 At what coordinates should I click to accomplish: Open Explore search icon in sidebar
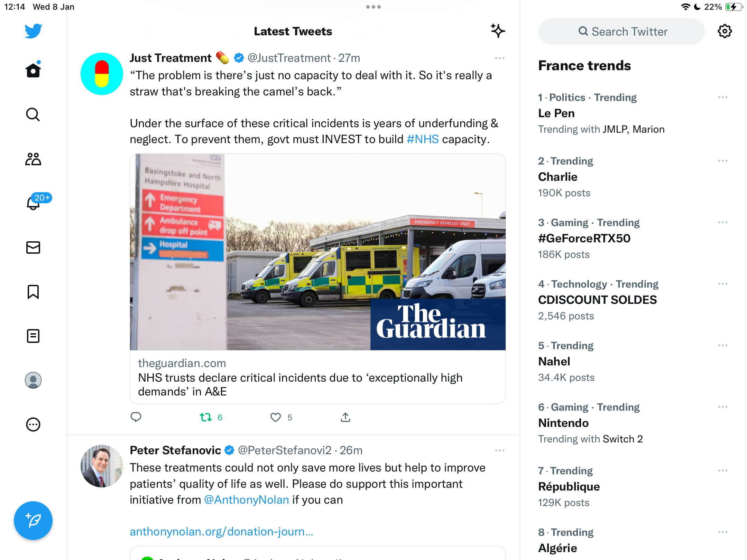click(x=33, y=114)
